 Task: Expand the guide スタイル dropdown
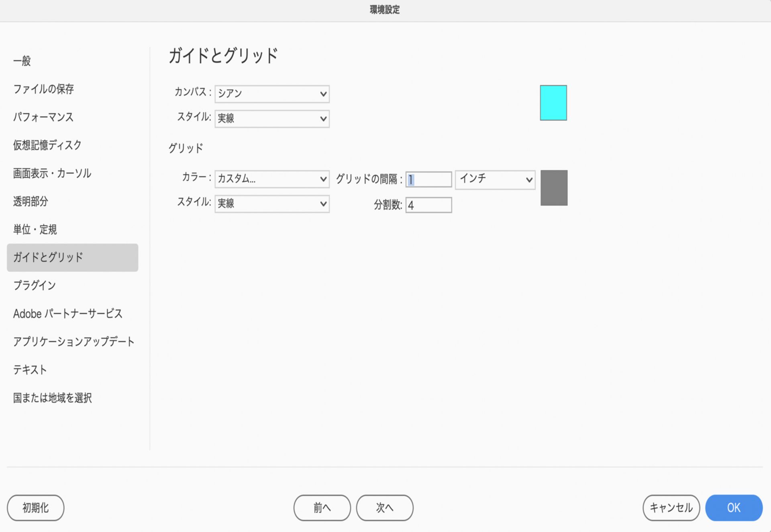click(272, 119)
